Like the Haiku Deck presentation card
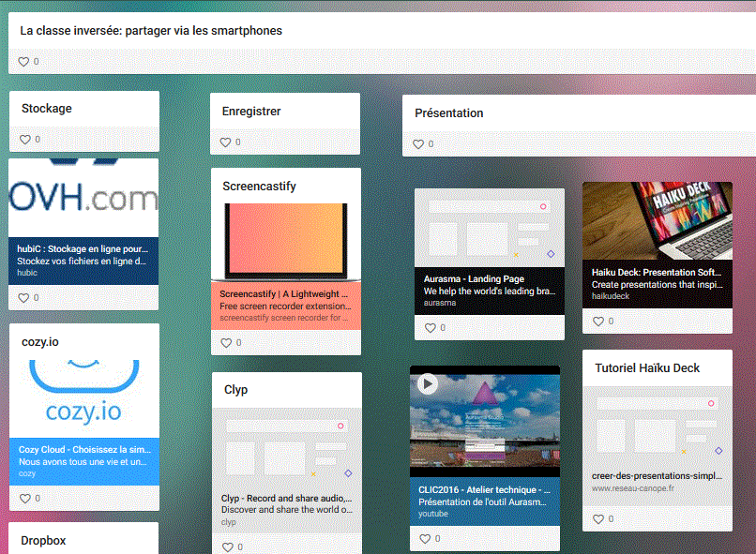Viewport: 756px width, 554px height. 598,322
